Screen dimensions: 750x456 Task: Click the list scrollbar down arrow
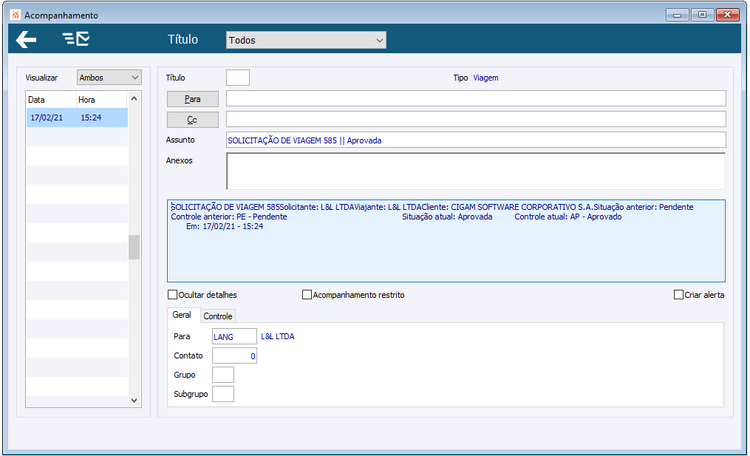[x=134, y=400]
